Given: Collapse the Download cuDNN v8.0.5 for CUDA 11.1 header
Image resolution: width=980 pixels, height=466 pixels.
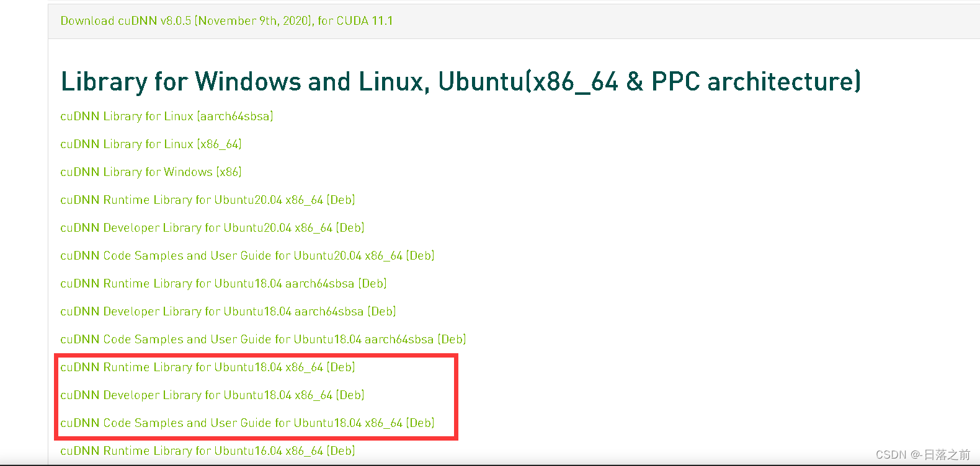Looking at the screenshot, I should coord(226,20).
